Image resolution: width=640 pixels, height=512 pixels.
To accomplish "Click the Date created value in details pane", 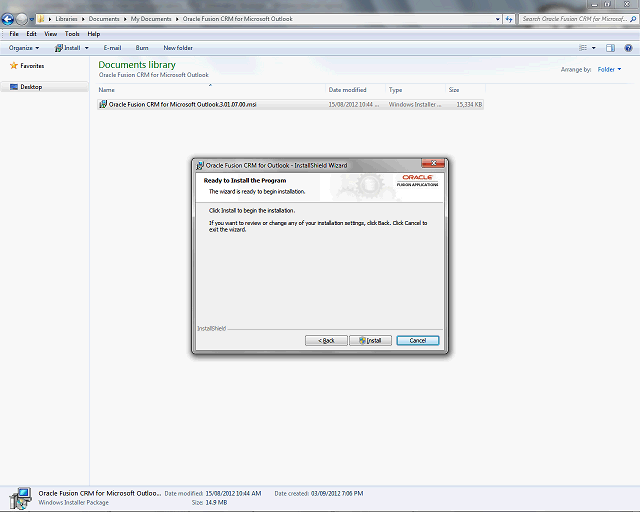I will 337,493.
